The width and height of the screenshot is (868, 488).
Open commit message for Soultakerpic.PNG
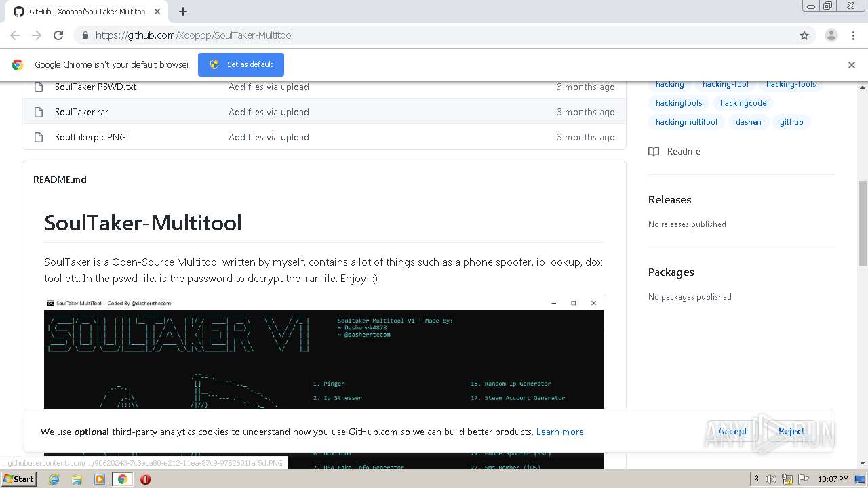269,137
